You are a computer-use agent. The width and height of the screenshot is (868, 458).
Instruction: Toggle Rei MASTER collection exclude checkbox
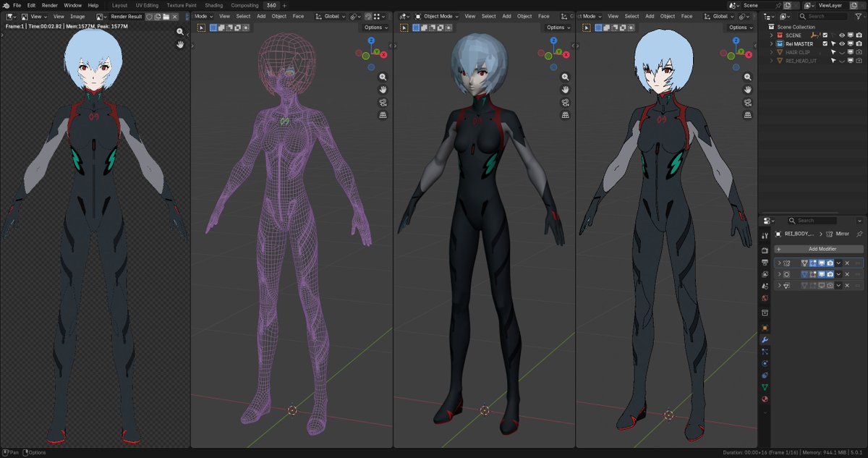coord(825,43)
